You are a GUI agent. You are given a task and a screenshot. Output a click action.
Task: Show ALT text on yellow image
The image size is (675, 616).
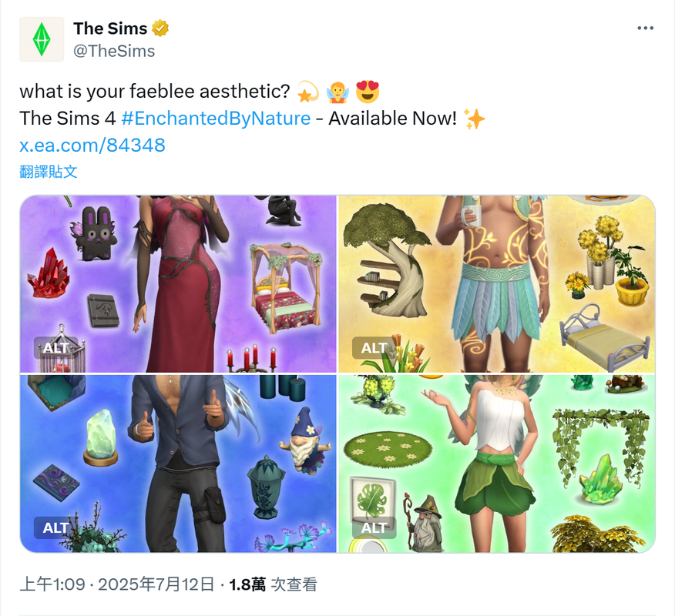[373, 347]
